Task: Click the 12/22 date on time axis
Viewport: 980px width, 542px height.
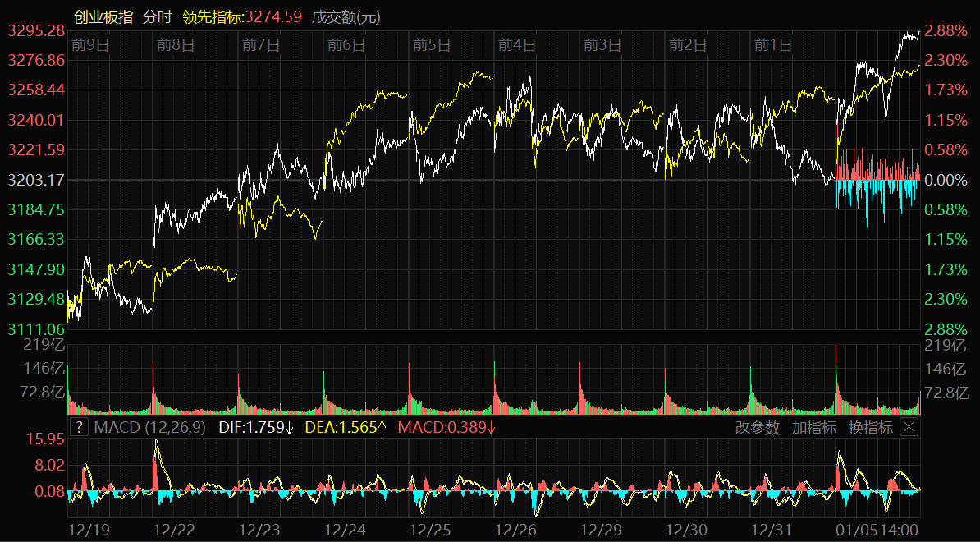Action: point(176,530)
